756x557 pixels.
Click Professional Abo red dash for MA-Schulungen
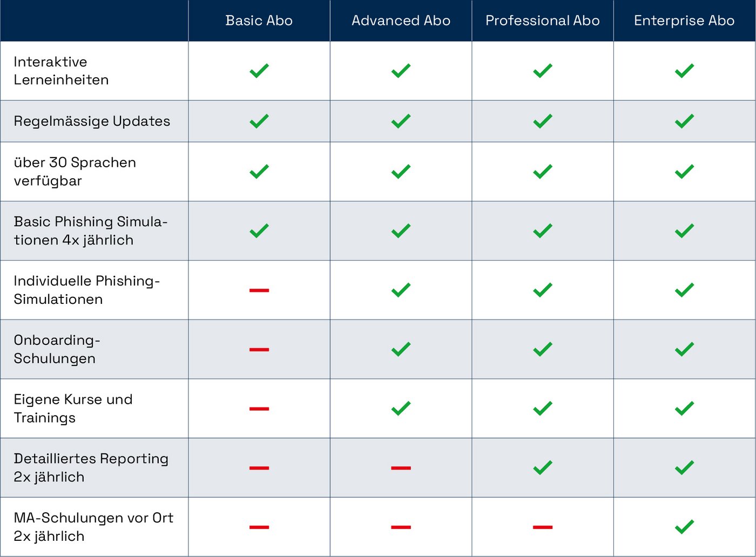542,527
